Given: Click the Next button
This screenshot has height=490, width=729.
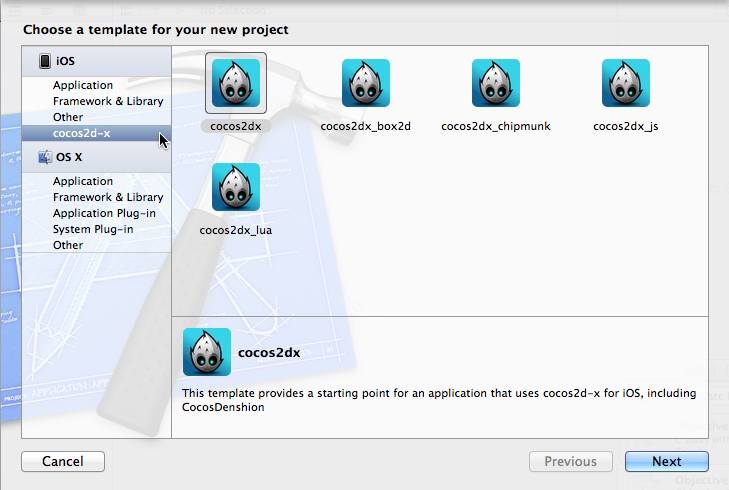Looking at the screenshot, I should (x=667, y=461).
